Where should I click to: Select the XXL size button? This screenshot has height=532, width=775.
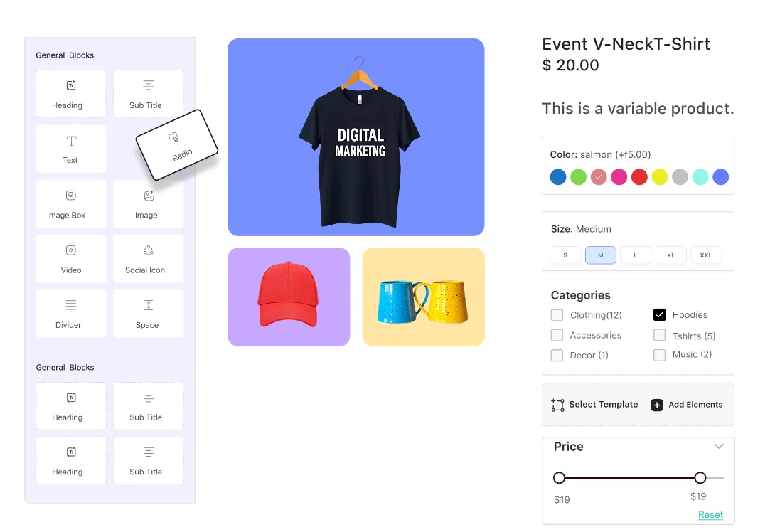pos(706,255)
